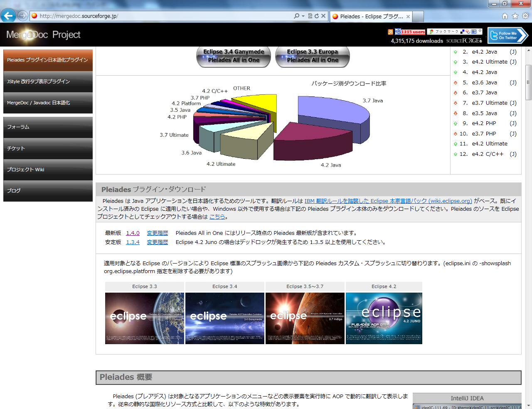Click 変更履歴 link beside version 1.4.0
Image resolution: width=532 pixels, height=409 pixels.
tap(158, 233)
